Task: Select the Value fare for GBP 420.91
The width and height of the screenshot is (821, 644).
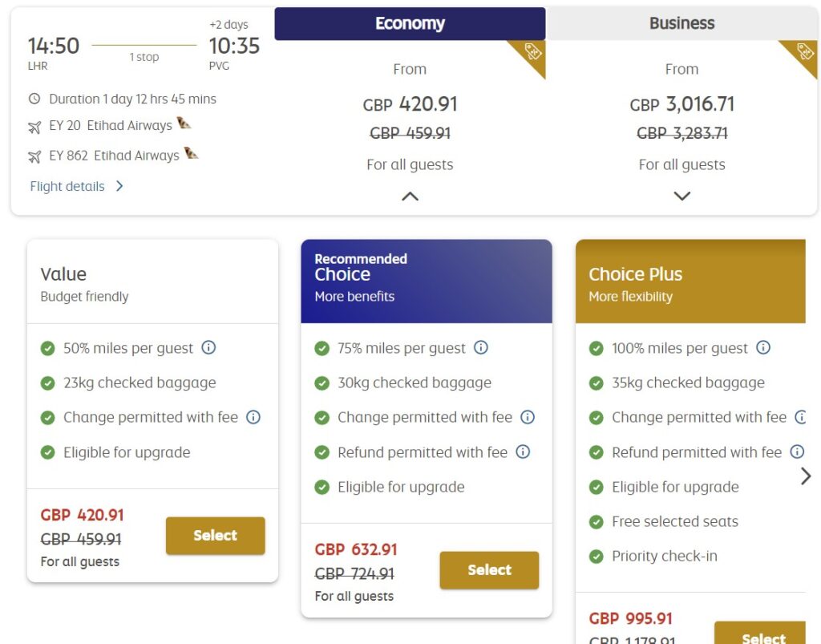Action: [215, 536]
